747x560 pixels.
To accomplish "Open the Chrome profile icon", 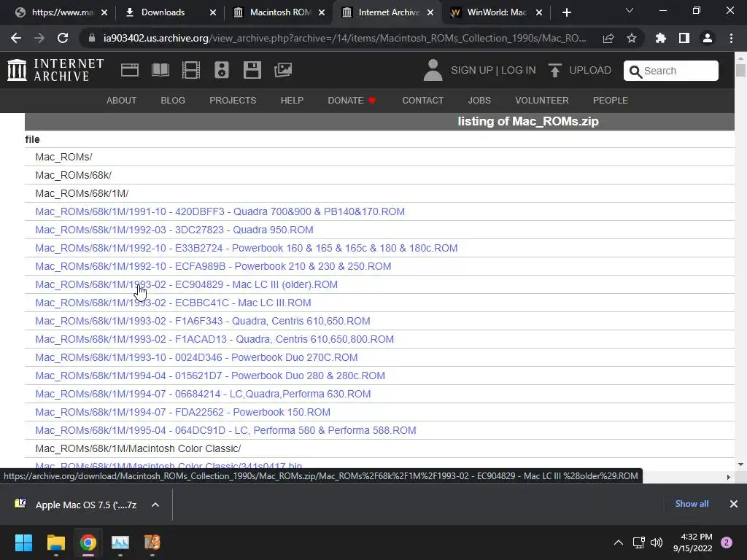I will coord(708,38).
